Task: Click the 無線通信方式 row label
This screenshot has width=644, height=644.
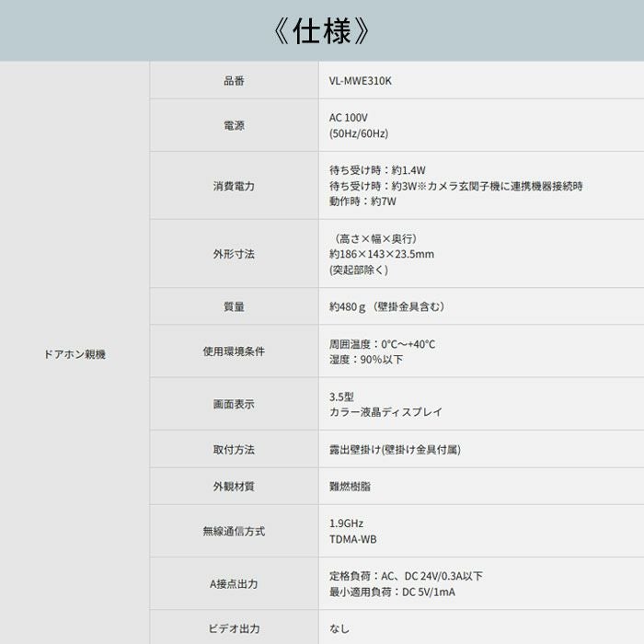Action: (234, 531)
